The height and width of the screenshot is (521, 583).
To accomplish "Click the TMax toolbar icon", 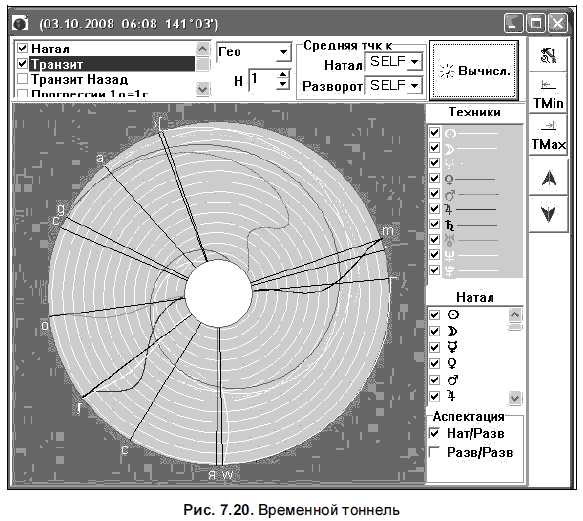I will 548,136.
